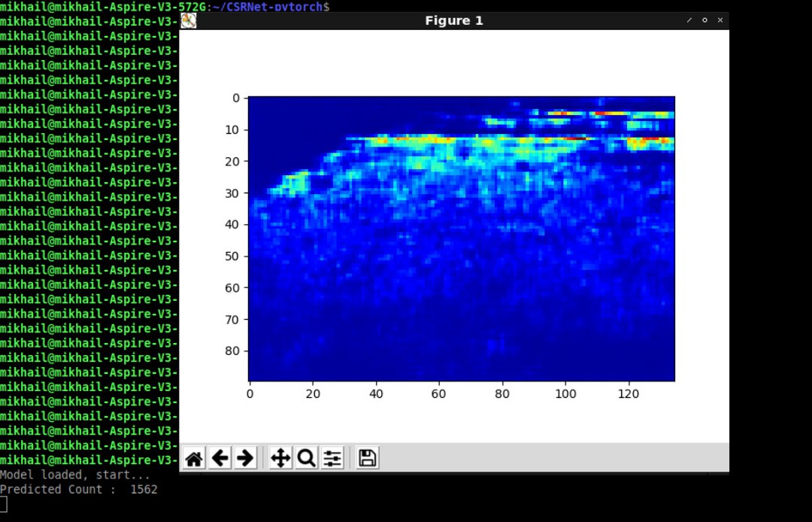Open Configure subplots sliders icon
This screenshot has height=522, width=812.
[332, 457]
